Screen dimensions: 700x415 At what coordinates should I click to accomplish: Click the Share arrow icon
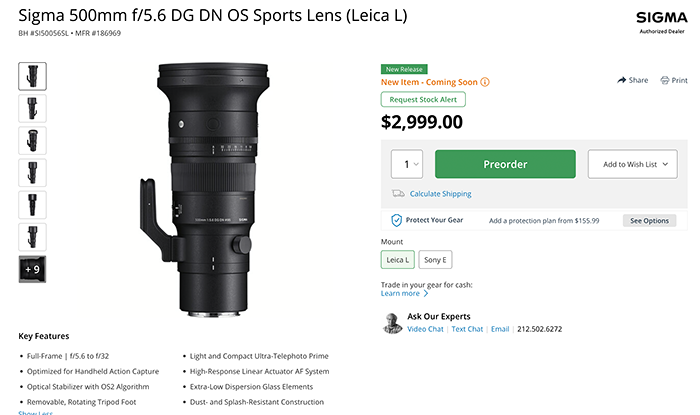[621, 80]
